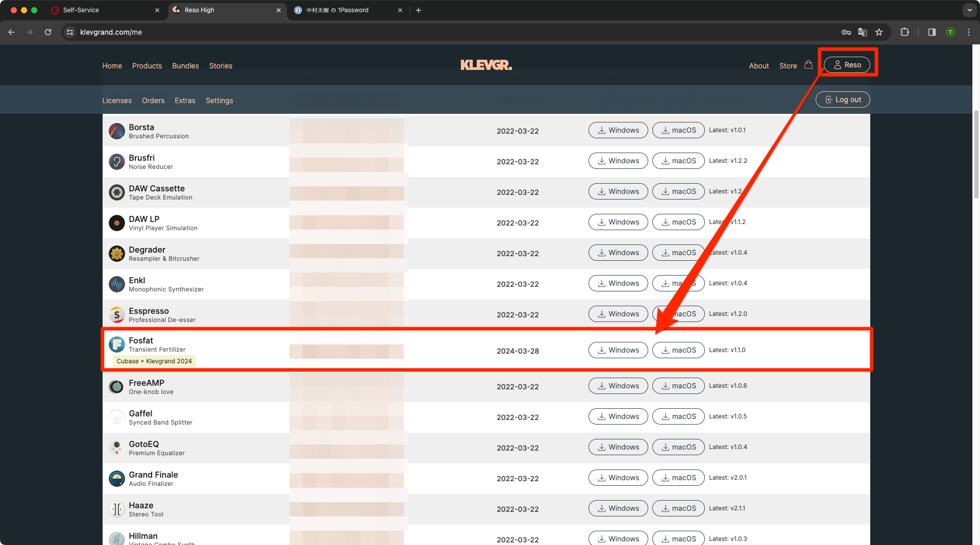This screenshot has height=545, width=980.
Task: Open the Chrome profile avatar
Action: [950, 32]
